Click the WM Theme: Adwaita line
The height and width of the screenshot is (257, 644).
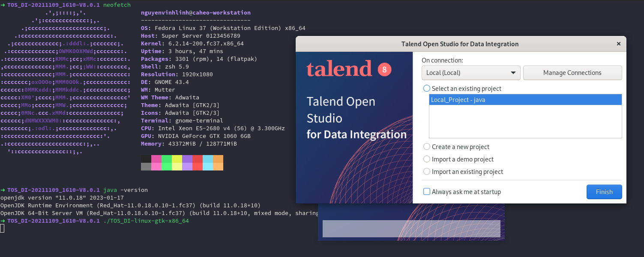click(x=170, y=97)
